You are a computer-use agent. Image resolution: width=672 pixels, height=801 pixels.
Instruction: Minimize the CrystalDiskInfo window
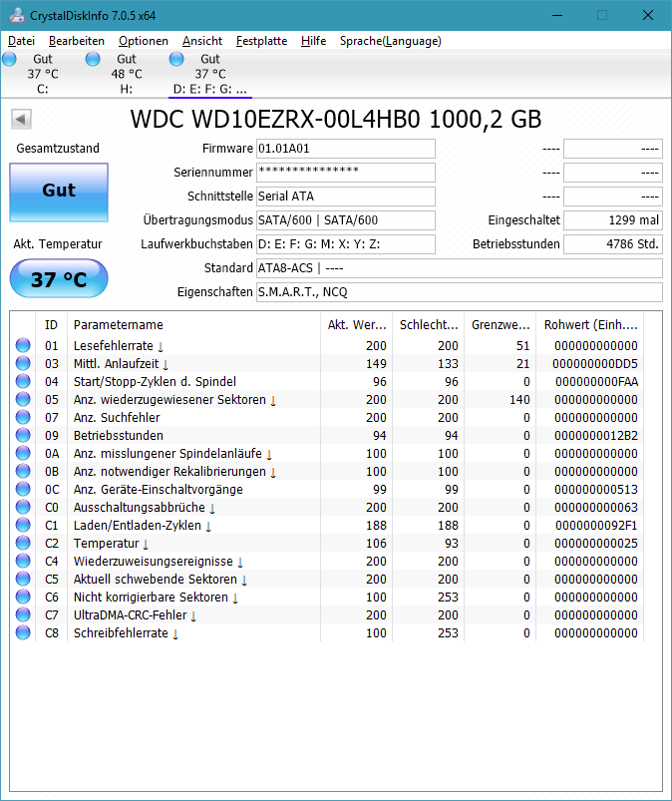tap(557, 15)
